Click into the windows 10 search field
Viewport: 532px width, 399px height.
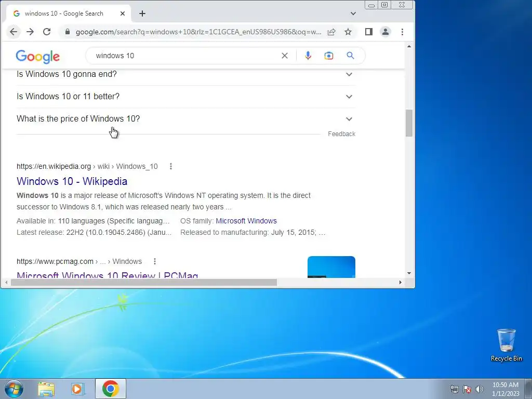coord(185,56)
